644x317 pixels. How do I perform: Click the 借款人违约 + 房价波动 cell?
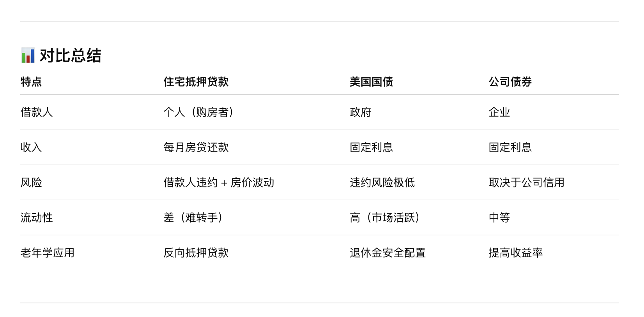point(219,182)
